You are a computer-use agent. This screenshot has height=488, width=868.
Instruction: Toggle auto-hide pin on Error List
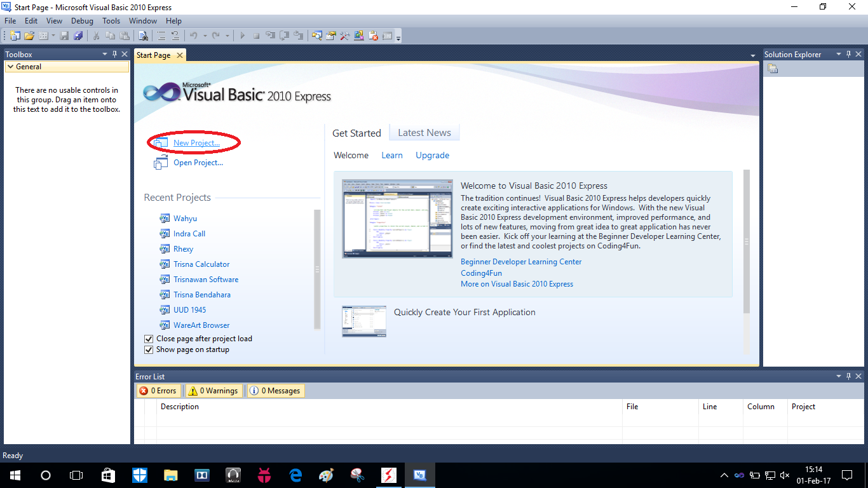pyautogui.click(x=848, y=376)
